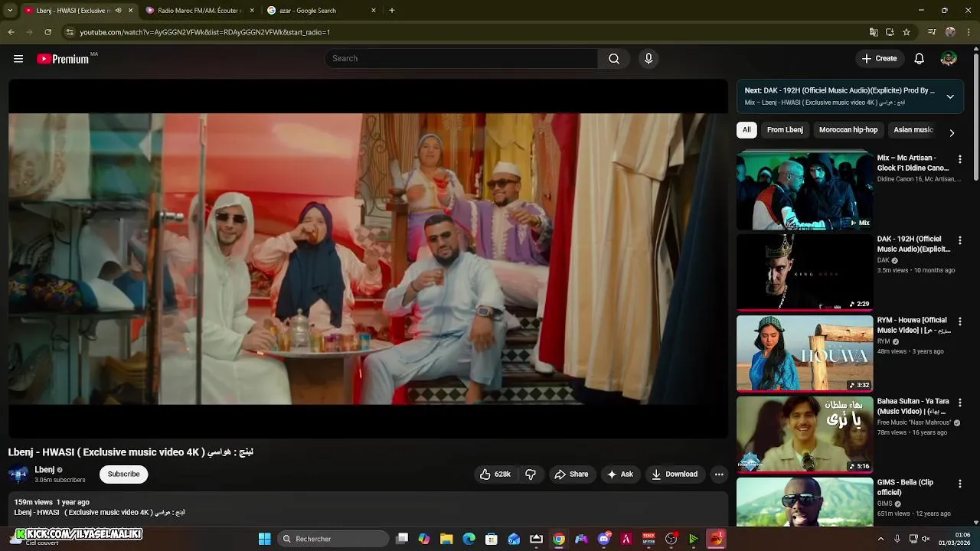The width and height of the screenshot is (980, 551).
Task: Open the Lbenj channel avatar
Action: point(18,474)
